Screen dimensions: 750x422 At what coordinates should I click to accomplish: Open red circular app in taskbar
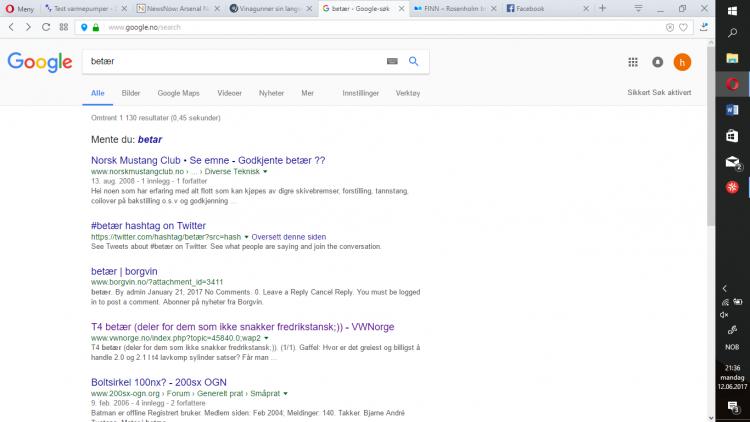732,188
